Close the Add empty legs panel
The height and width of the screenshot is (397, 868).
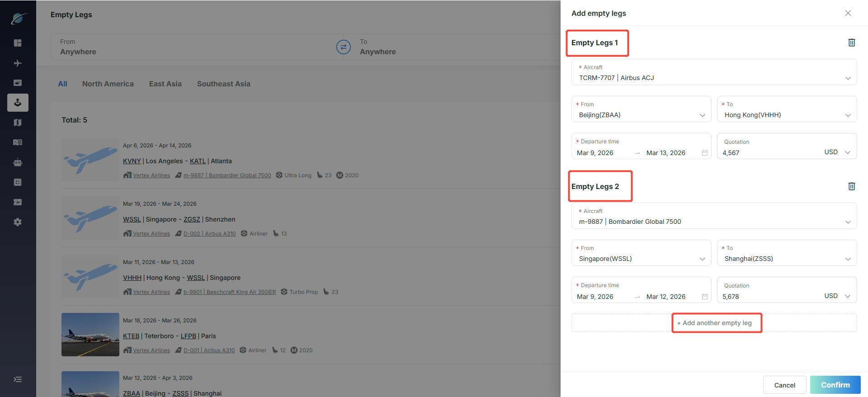point(848,13)
